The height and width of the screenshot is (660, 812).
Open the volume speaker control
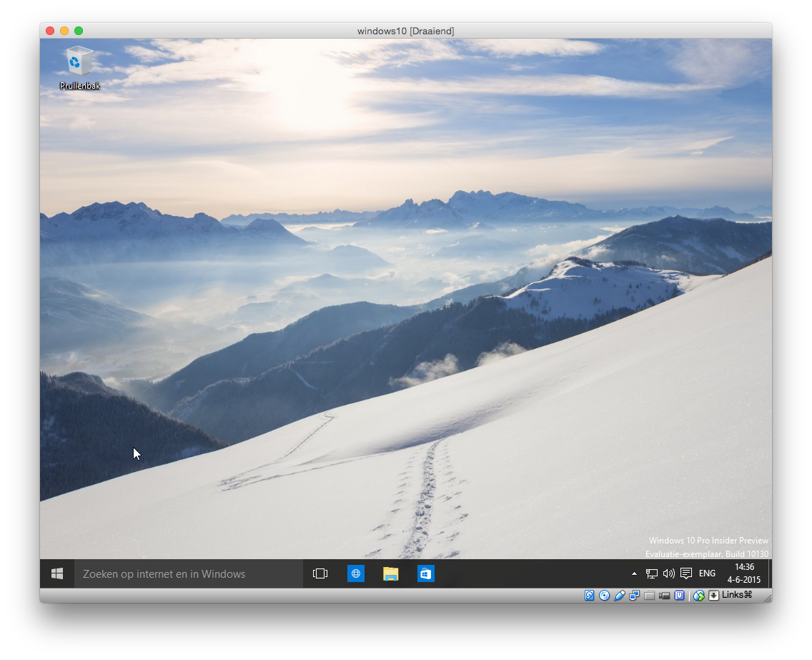pos(668,573)
